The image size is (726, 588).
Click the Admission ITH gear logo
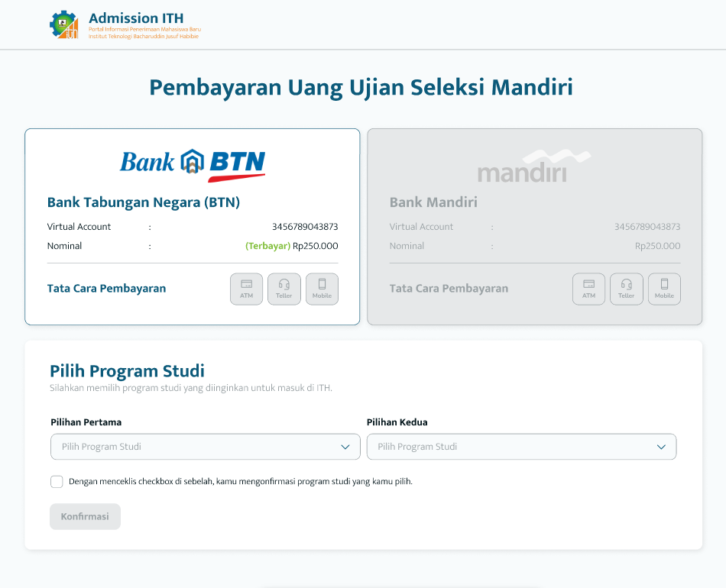coord(64,25)
